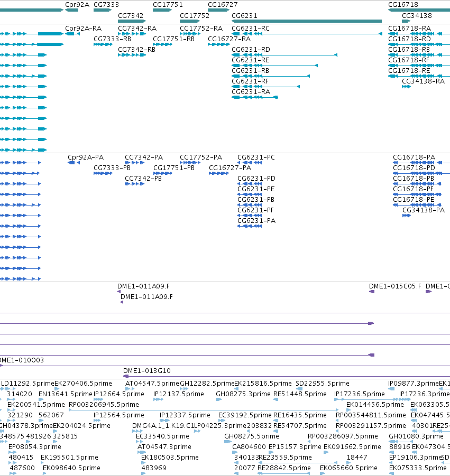The width and height of the screenshot is (450, 476).
Task: Click transcript CG17752-RA
Action: (201, 28)
